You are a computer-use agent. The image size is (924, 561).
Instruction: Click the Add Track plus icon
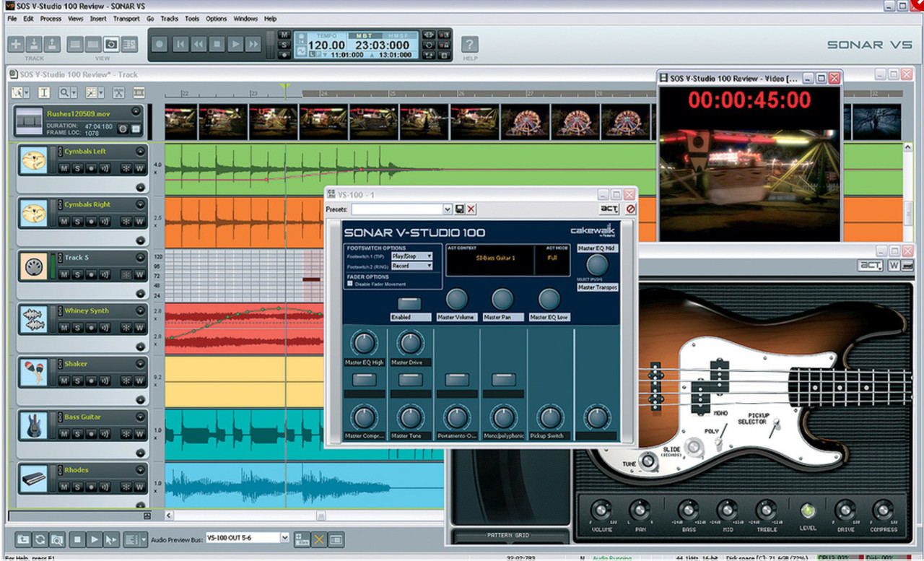tap(16, 44)
